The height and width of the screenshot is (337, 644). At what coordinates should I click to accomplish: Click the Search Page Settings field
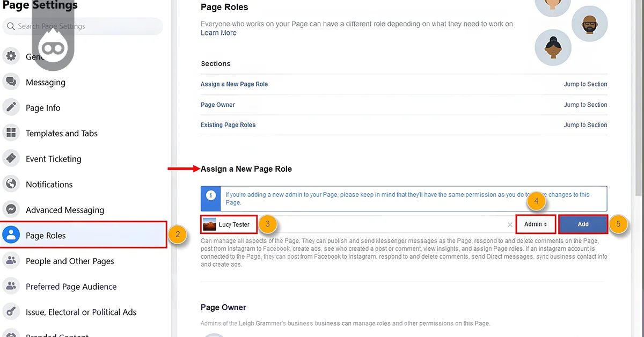(x=83, y=26)
